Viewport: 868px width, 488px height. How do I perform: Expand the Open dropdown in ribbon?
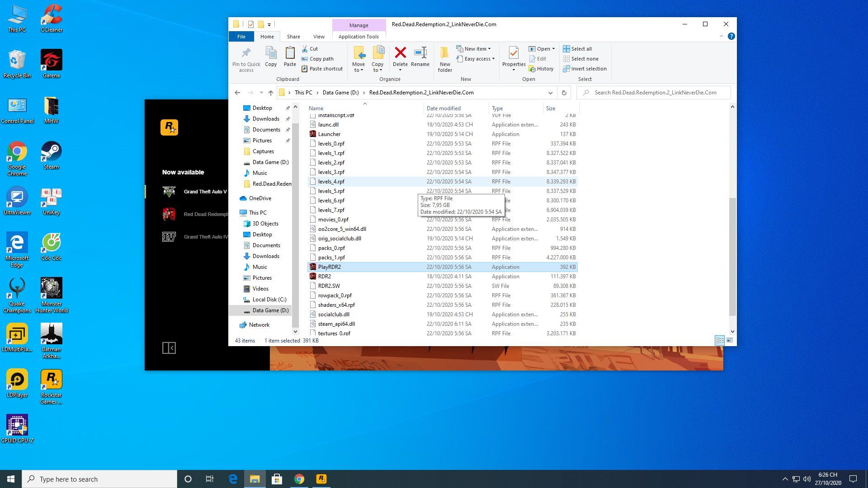click(x=542, y=49)
